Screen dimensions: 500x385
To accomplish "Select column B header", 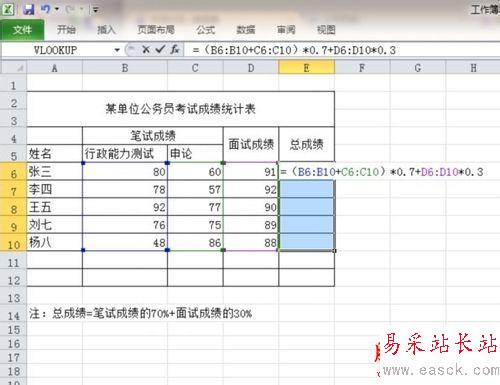I will tap(125, 68).
